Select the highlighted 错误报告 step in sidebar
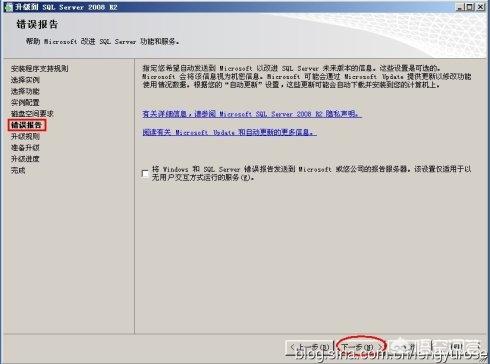The height and width of the screenshot is (364, 490). (x=27, y=125)
